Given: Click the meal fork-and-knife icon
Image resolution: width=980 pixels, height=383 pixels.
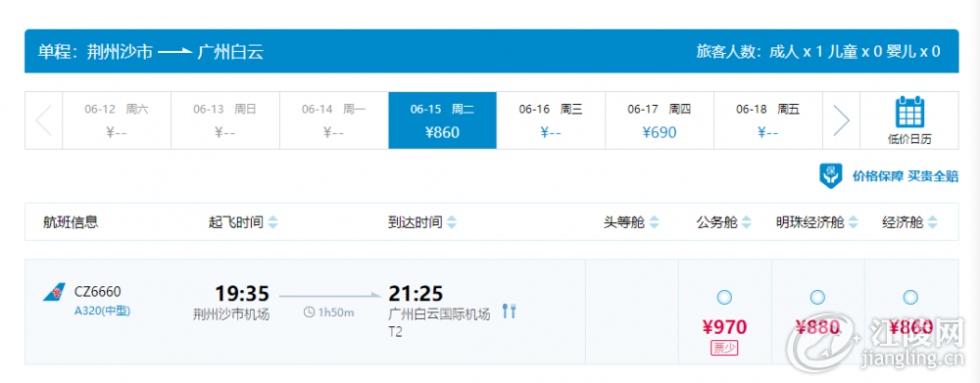Looking at the screenshot, I should coord(509,311).
